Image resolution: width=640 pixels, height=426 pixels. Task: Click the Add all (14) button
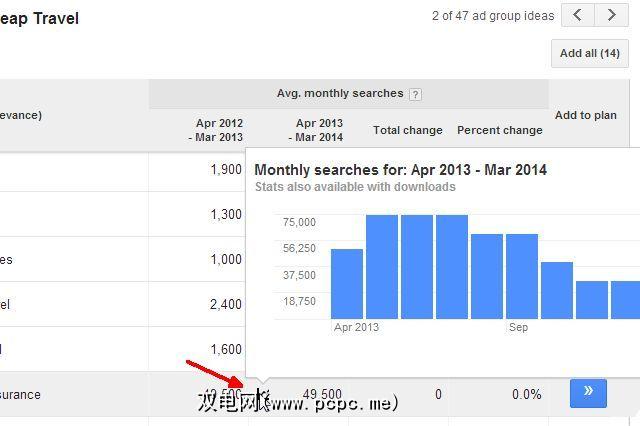click(x=590, y=53)
